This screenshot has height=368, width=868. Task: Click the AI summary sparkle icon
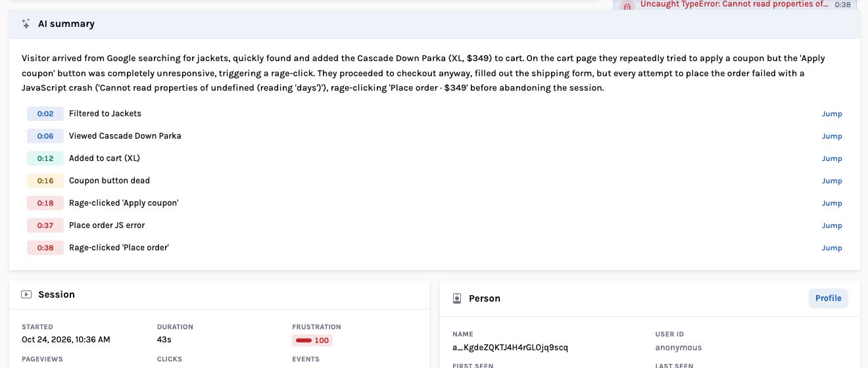tap(26, 24)
